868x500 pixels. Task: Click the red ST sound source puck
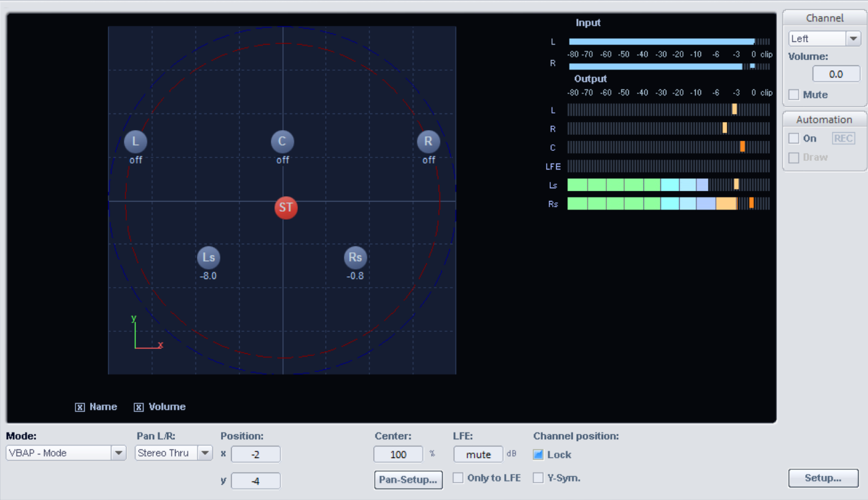286,208
